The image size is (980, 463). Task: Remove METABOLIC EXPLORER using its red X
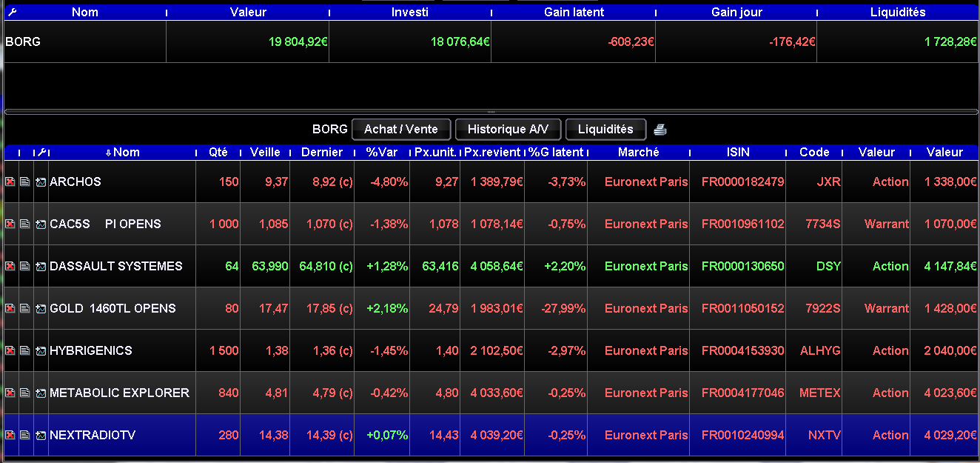coord(10,393)
